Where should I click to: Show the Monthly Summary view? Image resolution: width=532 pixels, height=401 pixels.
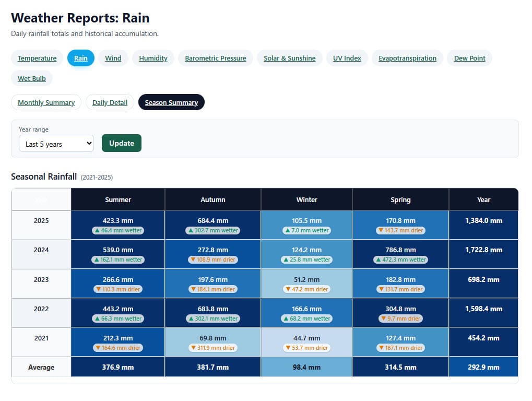(x=46, y=102)
